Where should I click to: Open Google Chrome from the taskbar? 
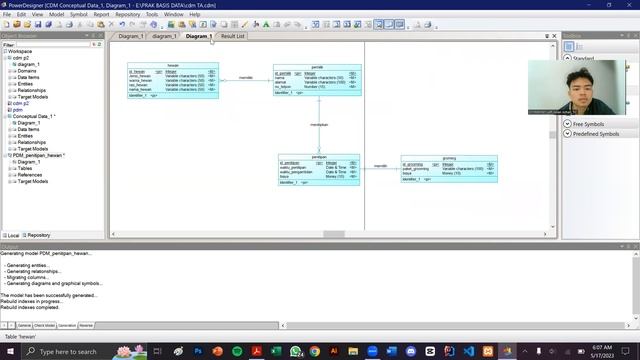coord(315,351)
